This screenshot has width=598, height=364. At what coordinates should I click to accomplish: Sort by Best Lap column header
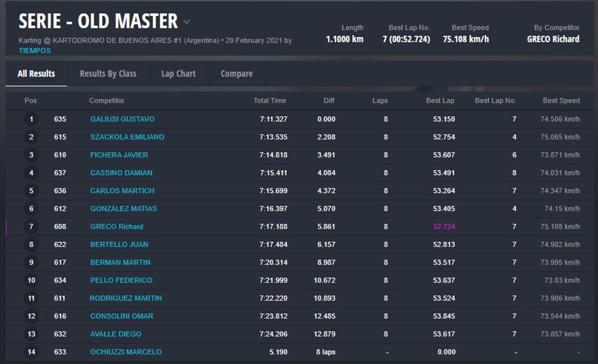point(440,101)
